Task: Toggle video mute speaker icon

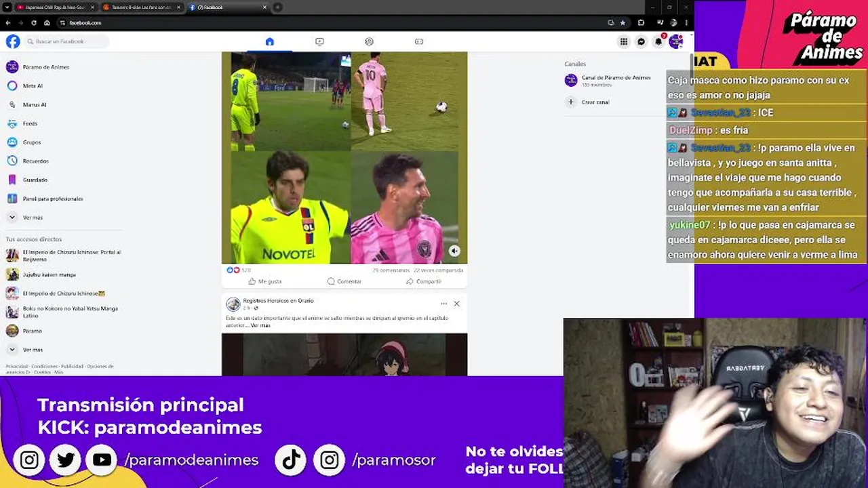Action: tap(454, 251)
